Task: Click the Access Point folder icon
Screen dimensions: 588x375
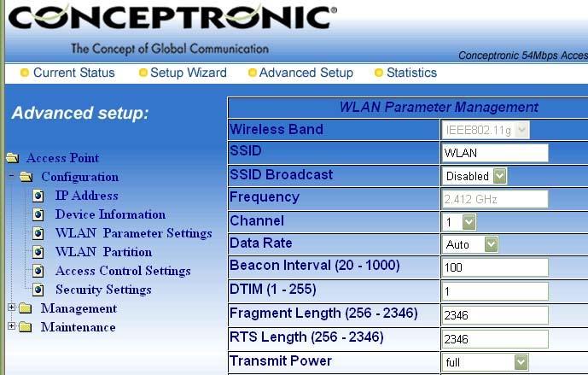Action: (13, 158)
